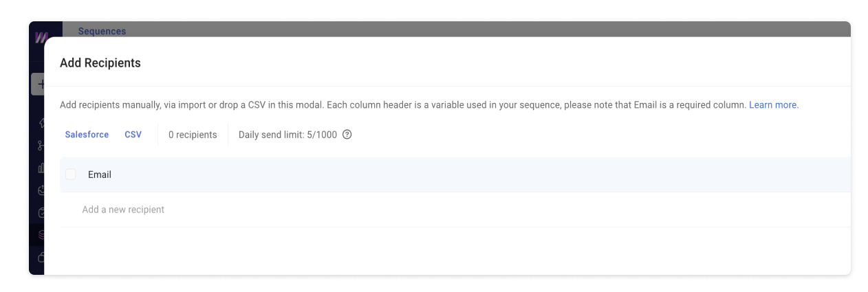Screen dimensions: 868x292
Task: Click the Daily send limit 5/1000 text
Action: [x=287, y=135]
